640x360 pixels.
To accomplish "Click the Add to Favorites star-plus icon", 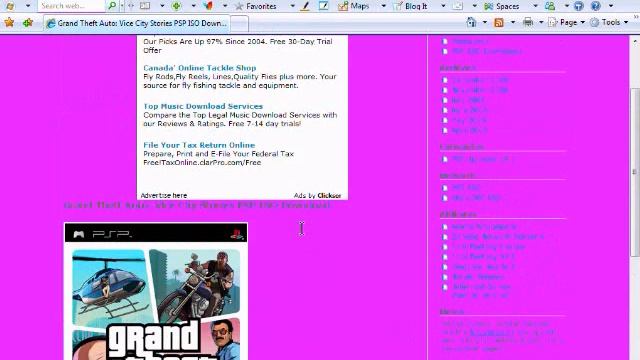I will pos(28,22).
